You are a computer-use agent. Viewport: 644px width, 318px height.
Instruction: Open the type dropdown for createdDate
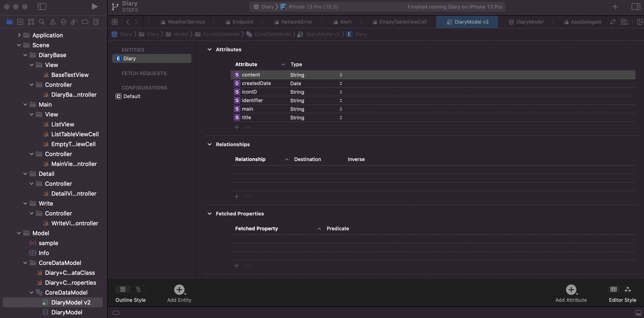(341, 83)
